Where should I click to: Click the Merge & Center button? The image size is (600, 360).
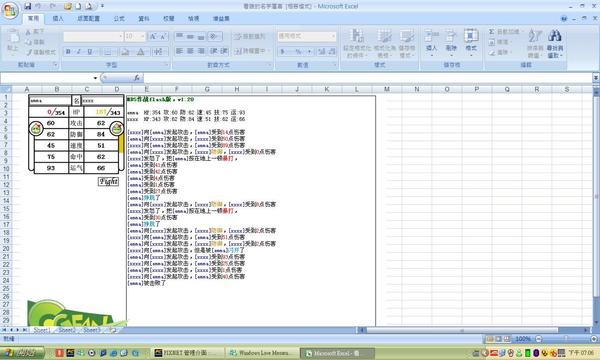tap(251, 51)
